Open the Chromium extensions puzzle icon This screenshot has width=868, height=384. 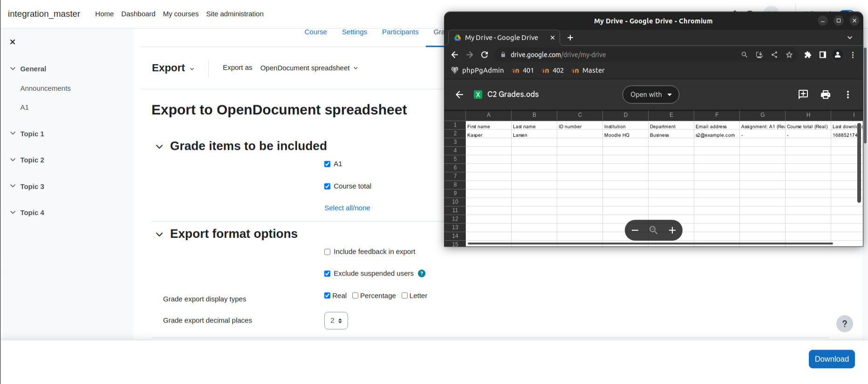808,55
